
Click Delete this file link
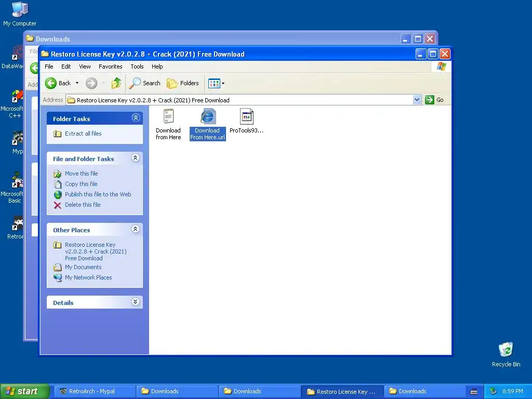[x=83, y=205]
